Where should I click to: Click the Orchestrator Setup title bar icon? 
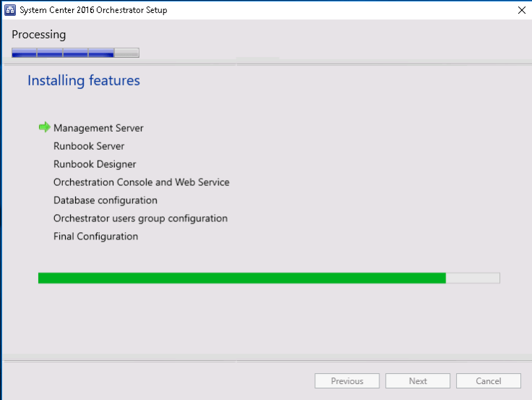coord(10,10)
